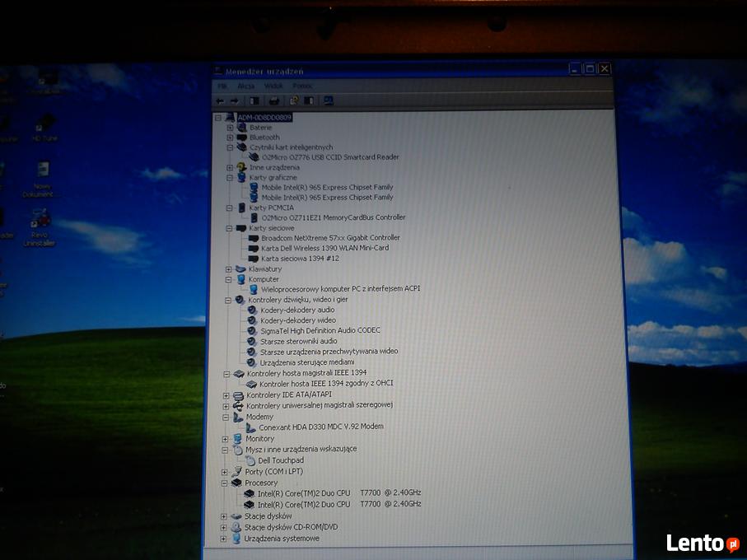
Task: Open the Widok menu
Action: pos(273,86)
